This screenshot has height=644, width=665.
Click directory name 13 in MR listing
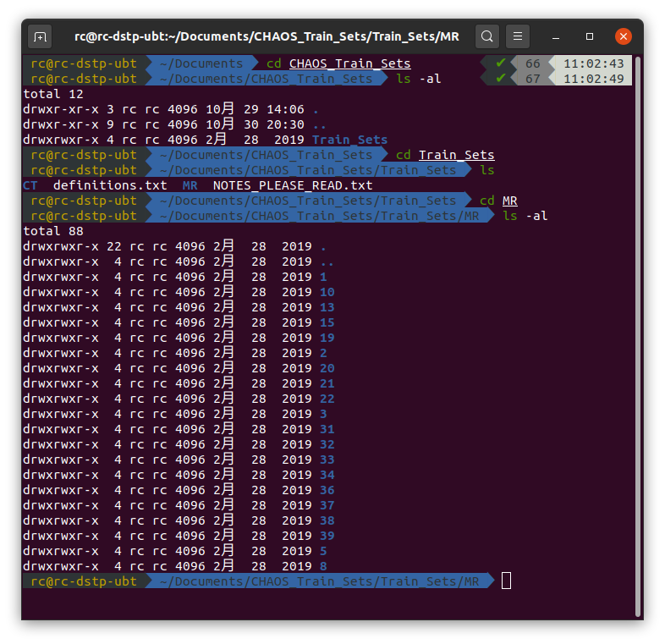327,307
